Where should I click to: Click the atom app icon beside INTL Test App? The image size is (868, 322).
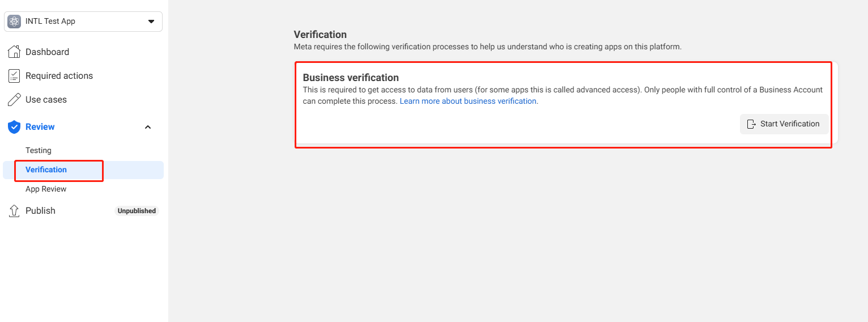[14, 22]
